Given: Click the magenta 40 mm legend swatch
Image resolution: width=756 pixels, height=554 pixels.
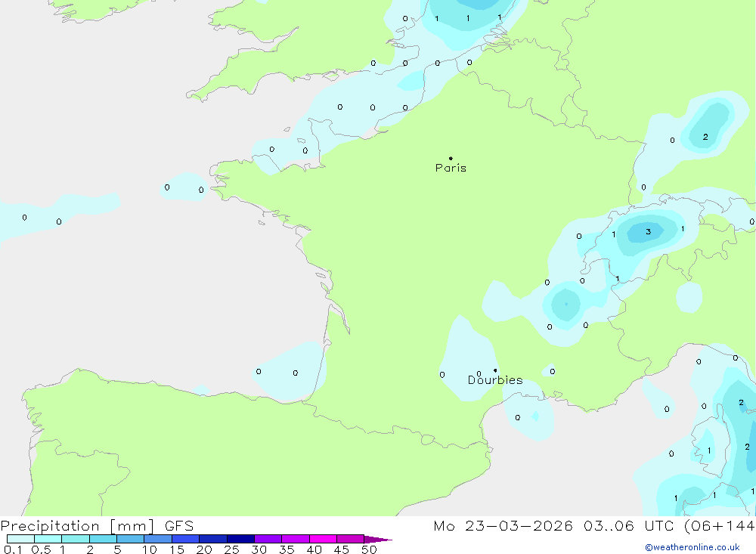Looking at the screenshot, I should tap(323, 539).
